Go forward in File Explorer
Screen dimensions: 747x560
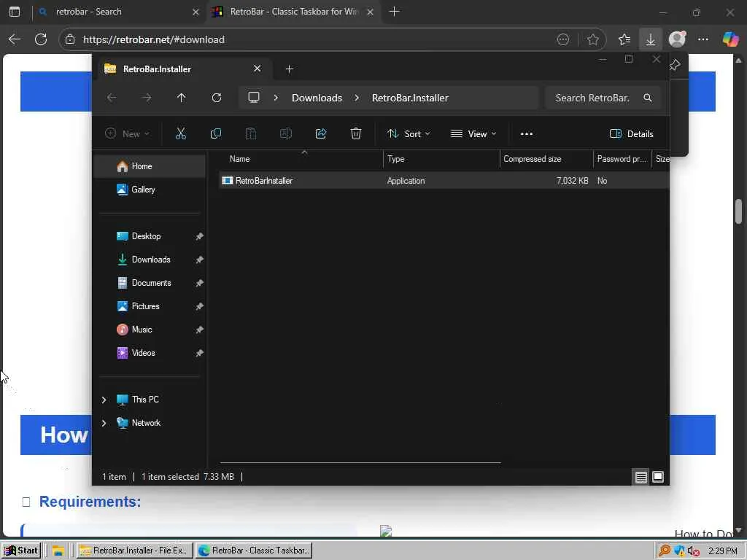tap(147, 98)
